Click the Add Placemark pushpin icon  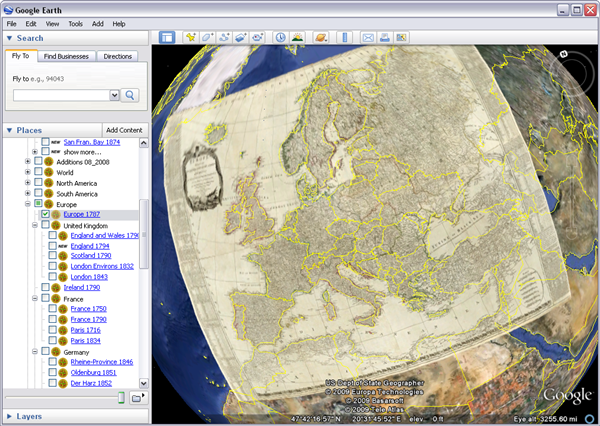pyautogui.click(x=189, y=38)
